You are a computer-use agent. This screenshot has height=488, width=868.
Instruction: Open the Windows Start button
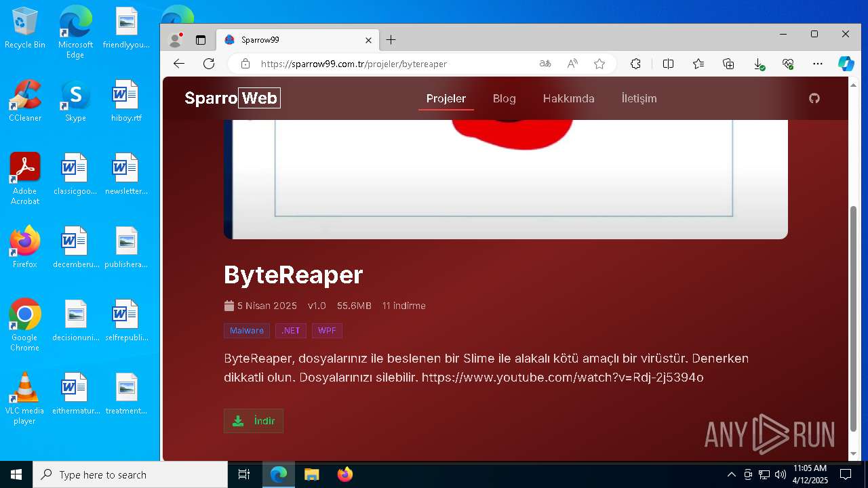[x=16, y=474]
